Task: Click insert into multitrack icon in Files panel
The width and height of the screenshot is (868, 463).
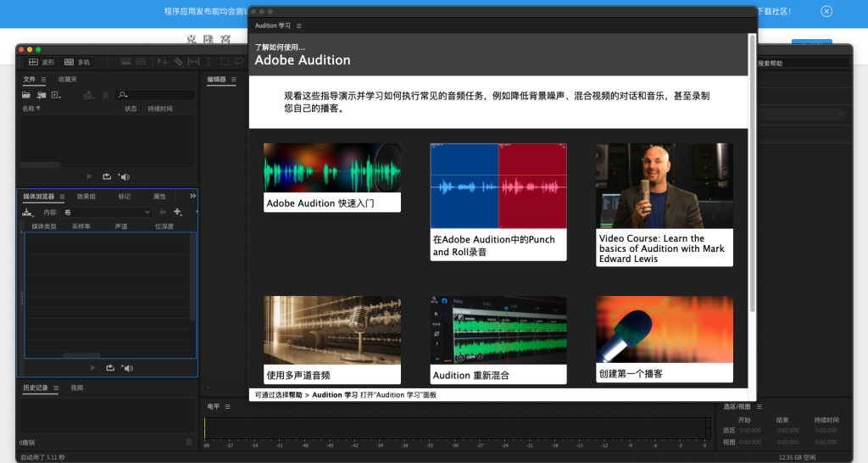Action: coord(88,95)
